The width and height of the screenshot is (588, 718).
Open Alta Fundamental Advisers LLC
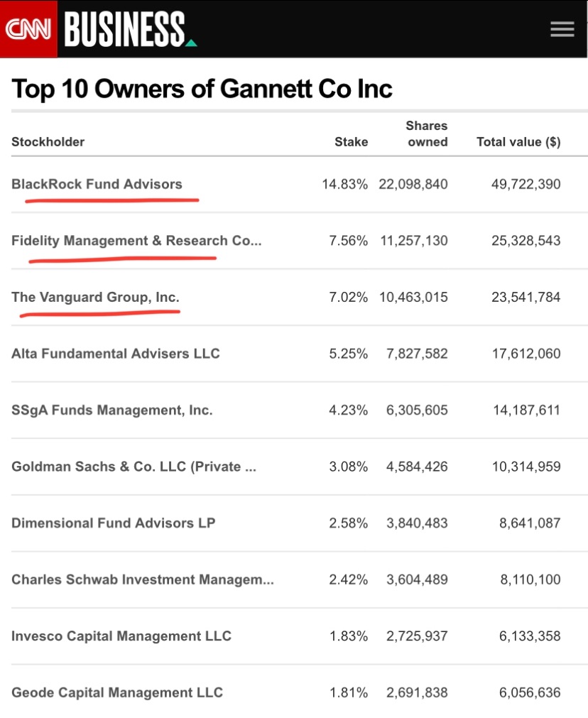pos(116,354)
